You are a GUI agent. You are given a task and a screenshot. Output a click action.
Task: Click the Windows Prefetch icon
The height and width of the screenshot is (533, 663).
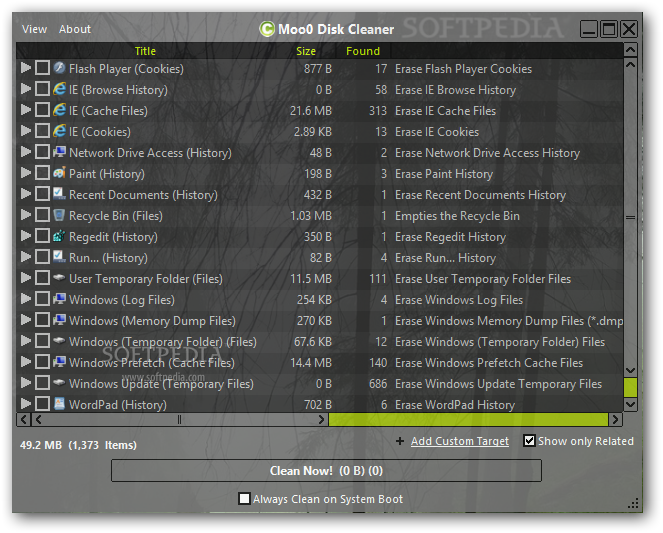click(59, 362)
